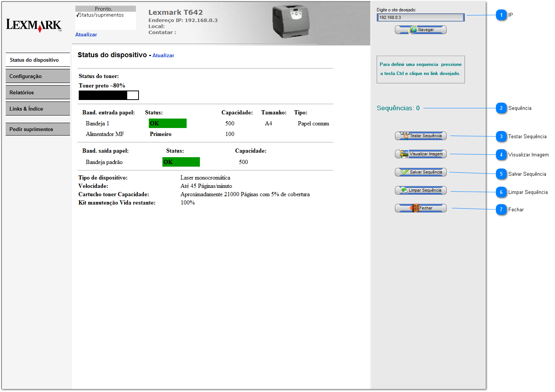Click the Testar Sequência button label
555x392 pixels.
[x=426, y=136]
